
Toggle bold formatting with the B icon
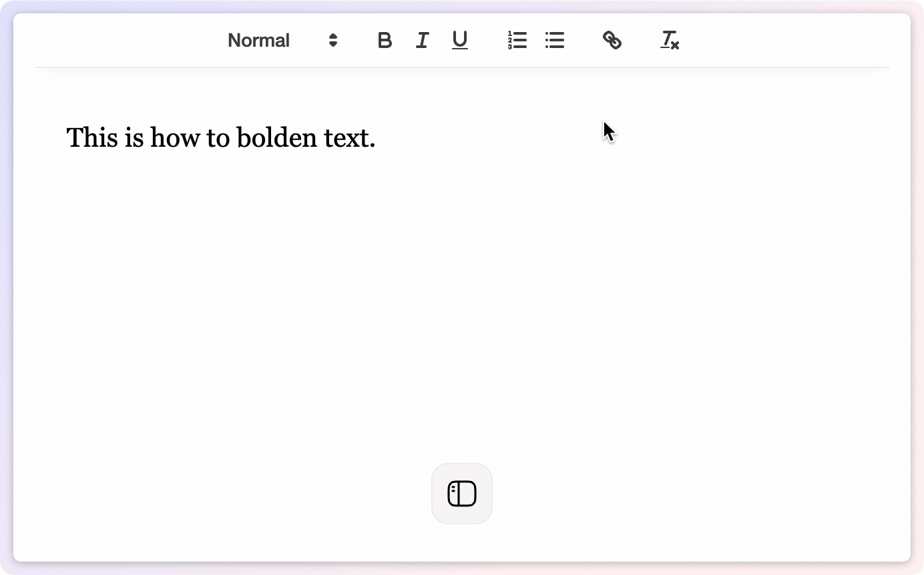[x=385, y=41]
